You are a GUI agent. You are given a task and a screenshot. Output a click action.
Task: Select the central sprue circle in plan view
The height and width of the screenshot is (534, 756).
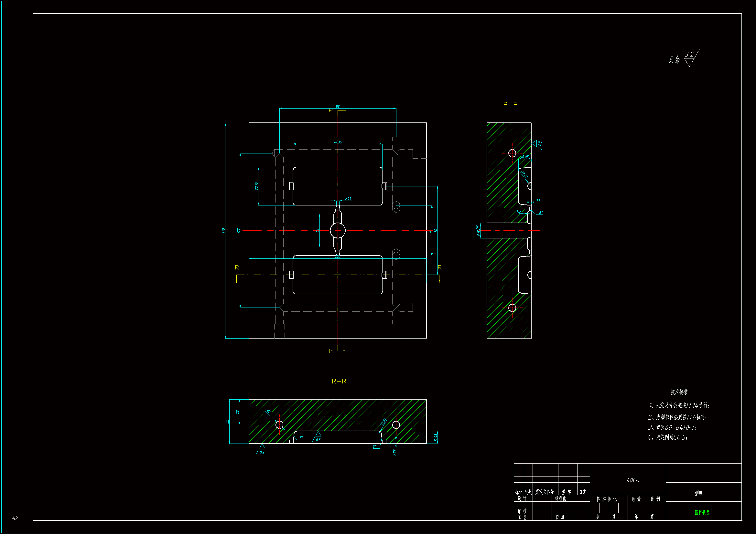click(338, 230)
